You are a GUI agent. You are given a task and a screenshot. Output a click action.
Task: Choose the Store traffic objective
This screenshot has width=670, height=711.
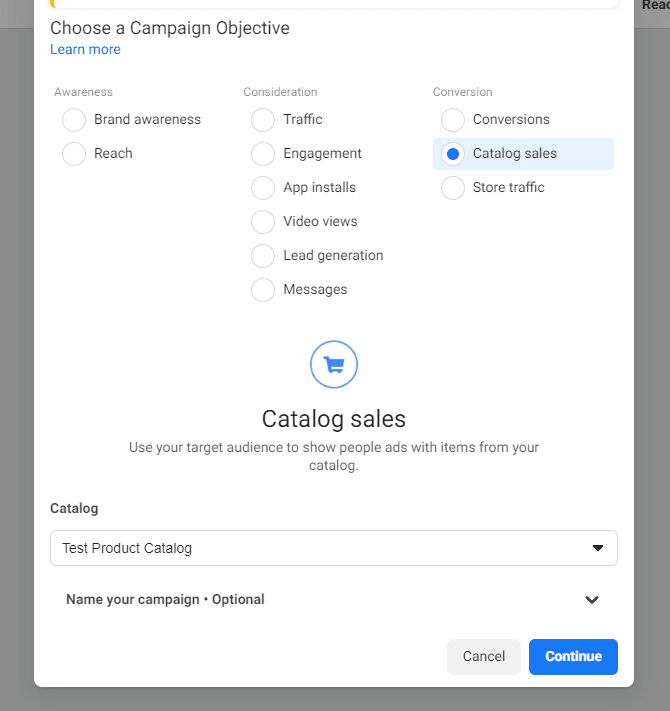[x=453, y=188]
